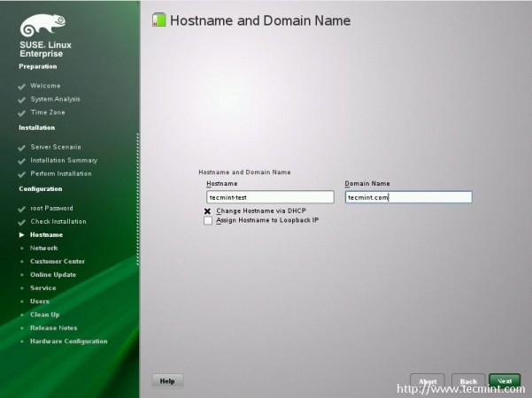This screenshot has width=532, height=398.
Task: Click the Hostname input field
Action: coord(270,197)
